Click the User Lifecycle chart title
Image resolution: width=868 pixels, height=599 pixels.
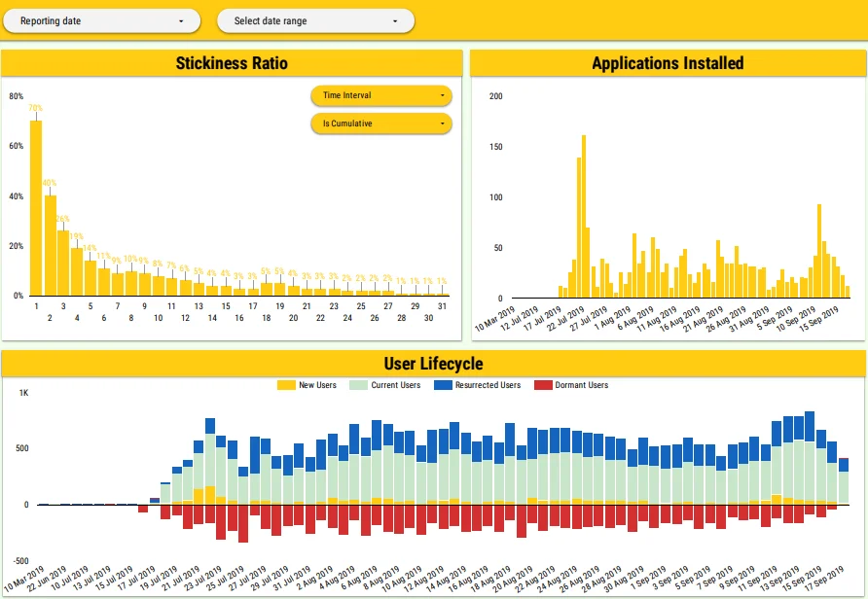[433, 364]
